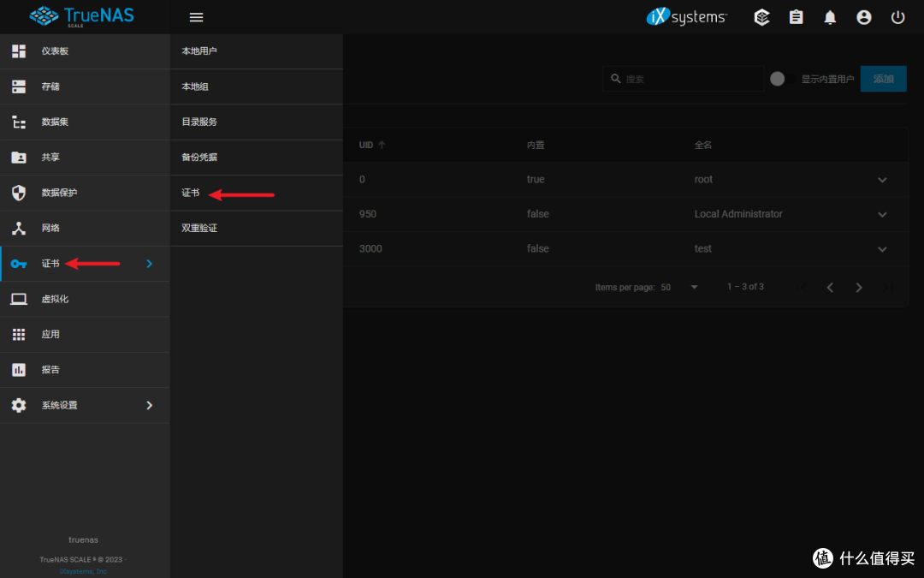Go to 数据集 in sidebar
The image size is (924, 578).
[85, 122]
